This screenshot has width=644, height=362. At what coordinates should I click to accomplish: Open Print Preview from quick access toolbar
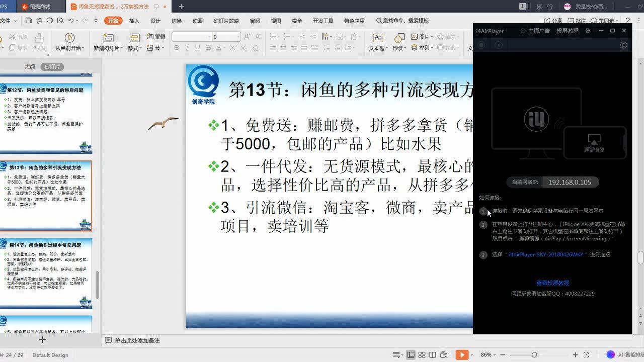(60, 21)
